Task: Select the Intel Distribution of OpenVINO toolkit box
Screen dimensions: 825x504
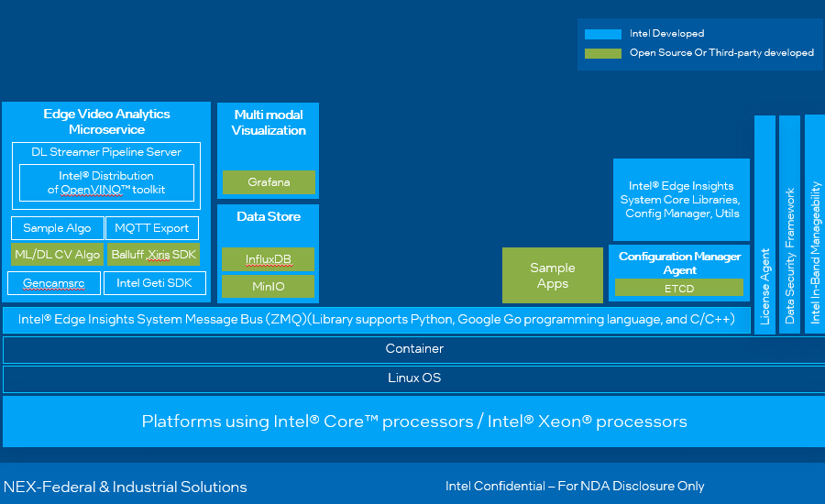Action: click(106, 182)
